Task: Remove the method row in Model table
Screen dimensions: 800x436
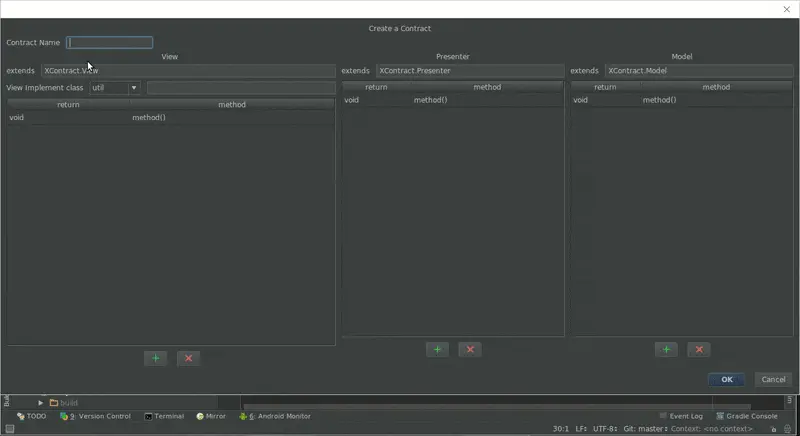Action: click(x=699, y=350)
